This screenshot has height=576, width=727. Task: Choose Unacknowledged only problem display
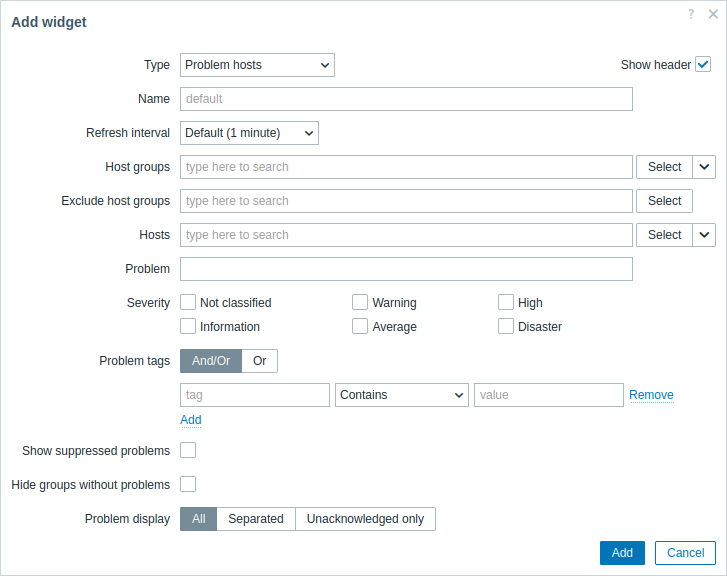[365, 519]
